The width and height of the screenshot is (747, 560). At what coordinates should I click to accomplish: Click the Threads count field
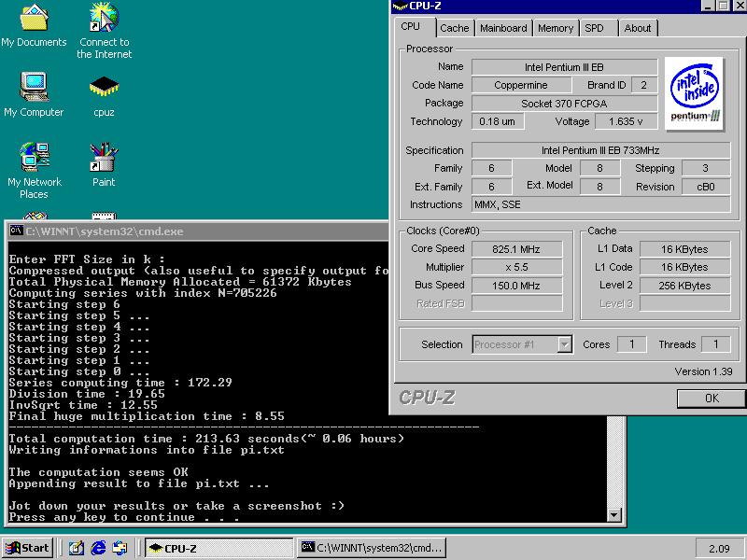[715, 344]
